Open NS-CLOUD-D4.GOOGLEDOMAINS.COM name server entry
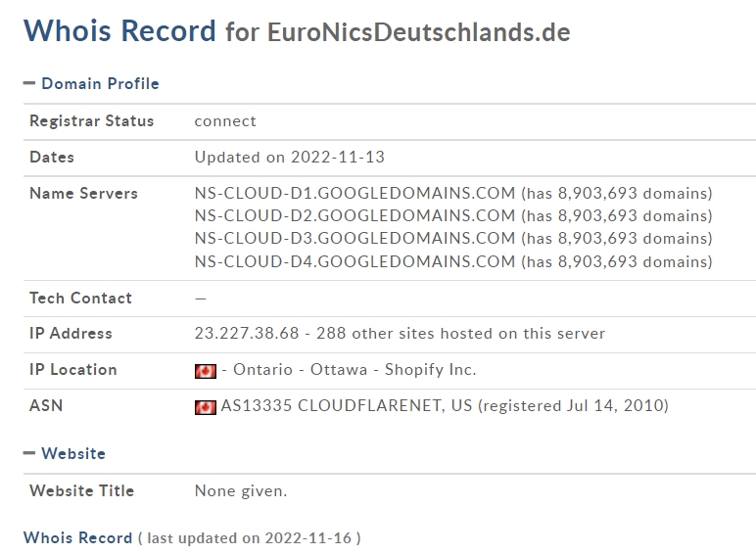 tap(354, 261)
